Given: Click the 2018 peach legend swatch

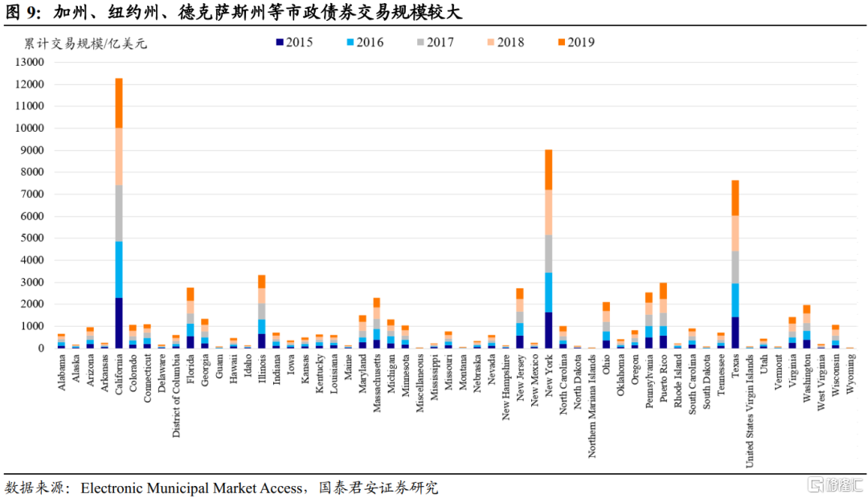Looking at the screenshot, I should 490,42.
